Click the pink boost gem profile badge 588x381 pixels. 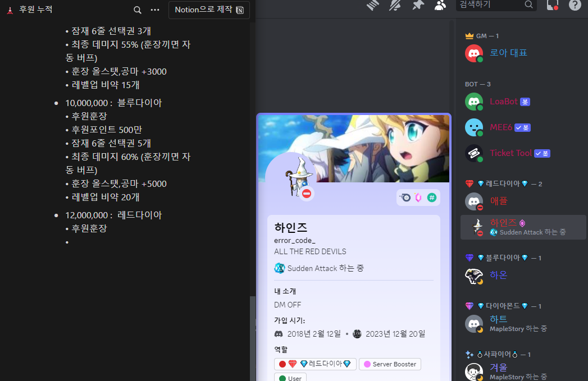coord(418,198)
